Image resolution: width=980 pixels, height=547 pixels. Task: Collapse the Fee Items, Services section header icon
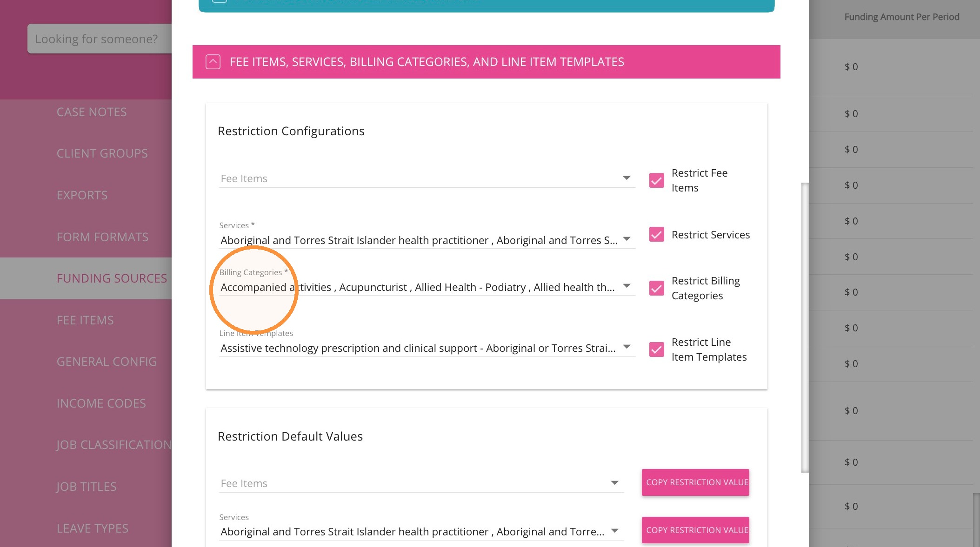[213, 62]
